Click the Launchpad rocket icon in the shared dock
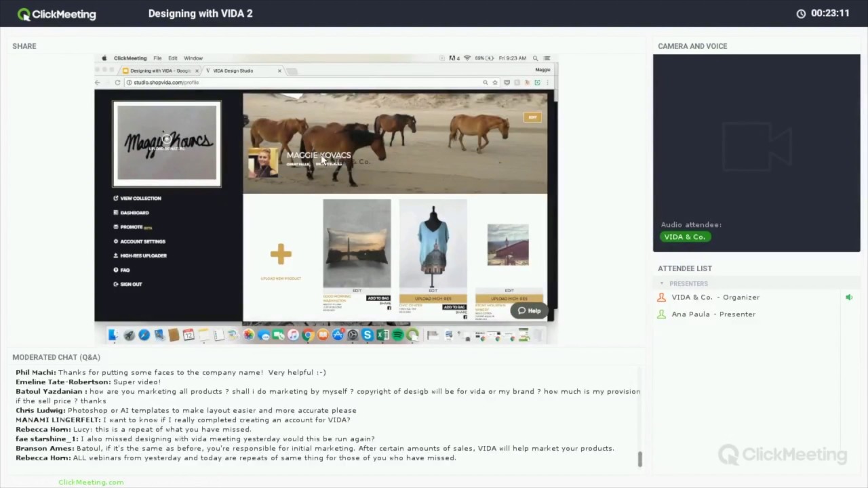Screen dimensions: 868x488 point(129,335)
